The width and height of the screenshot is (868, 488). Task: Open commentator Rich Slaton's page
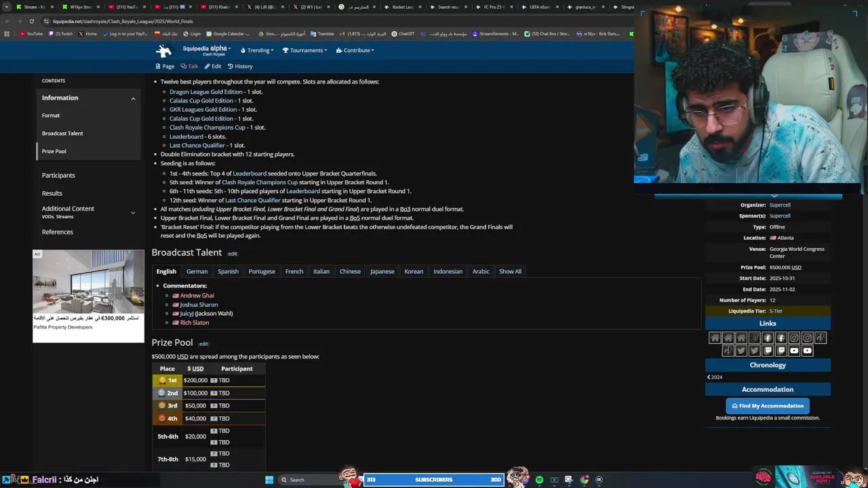tap(194, 323)
